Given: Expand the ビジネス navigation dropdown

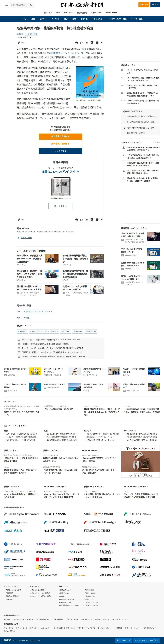Looking at the screenshot, I should (44, 19).
